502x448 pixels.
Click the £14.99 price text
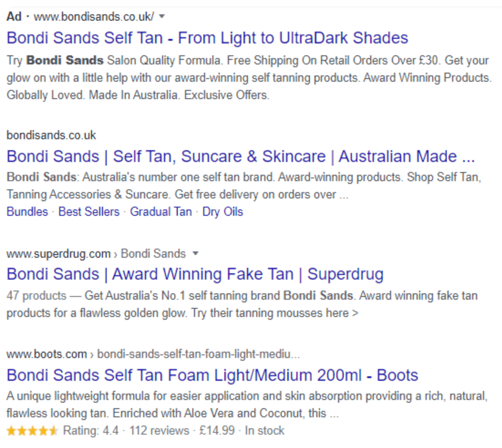[217, 431]
